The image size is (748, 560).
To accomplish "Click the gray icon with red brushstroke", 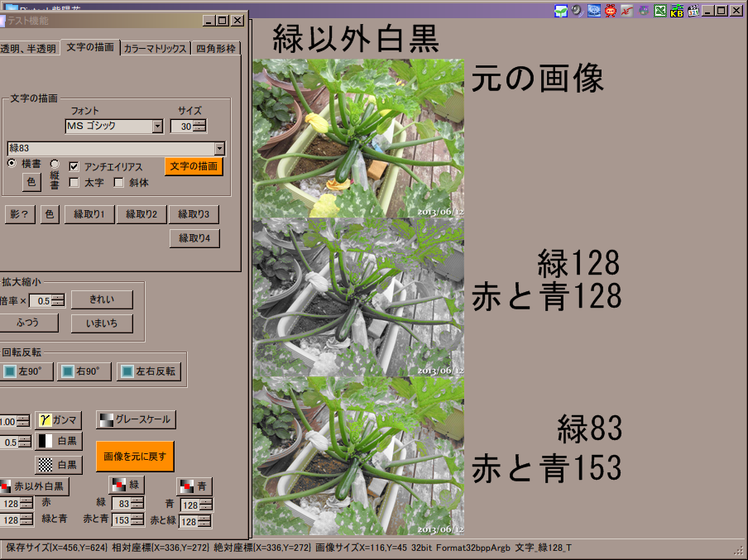I will tap(627, 11).
